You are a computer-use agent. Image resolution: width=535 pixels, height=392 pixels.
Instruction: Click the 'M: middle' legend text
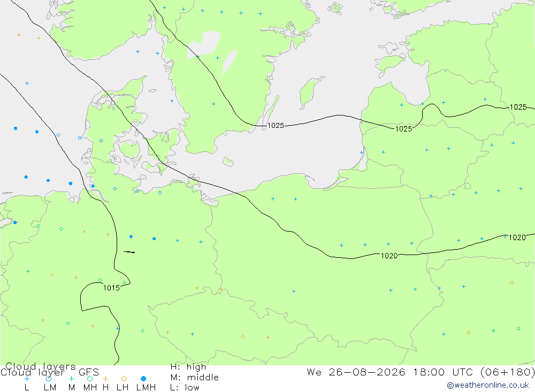pyautogui.click(x=195, y=378)
